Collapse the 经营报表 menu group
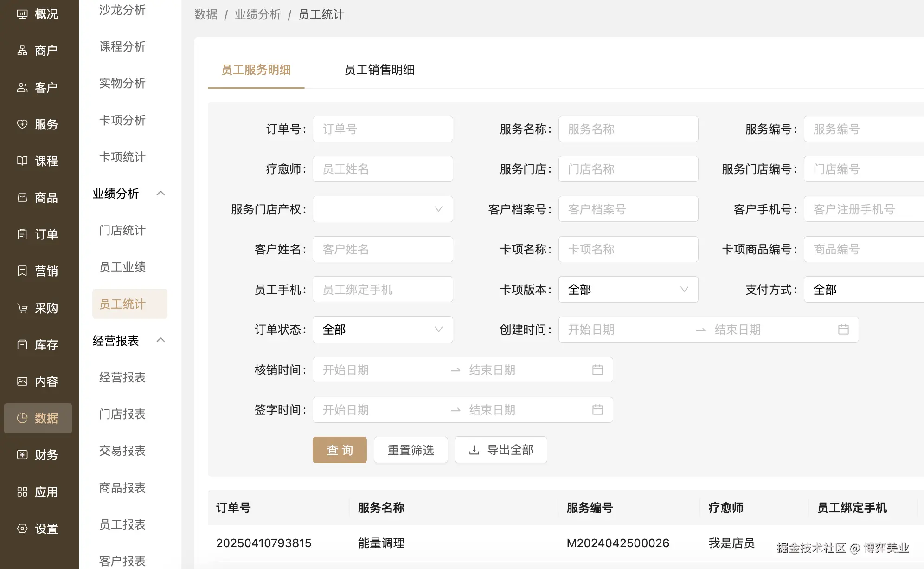Image resolution: width=924 pixels, height=569 pixels. click(x=161, y=341)
